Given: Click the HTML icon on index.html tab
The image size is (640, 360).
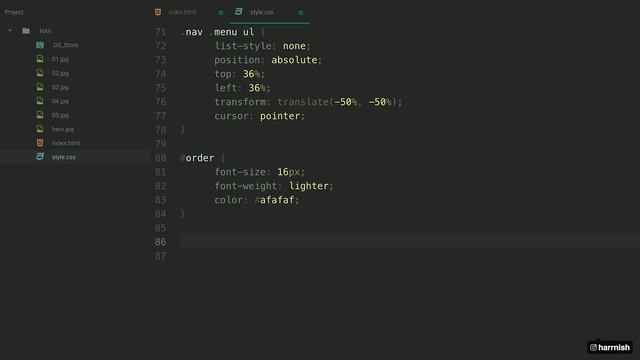Looking at the screenshot, I should tap(158, 12).
